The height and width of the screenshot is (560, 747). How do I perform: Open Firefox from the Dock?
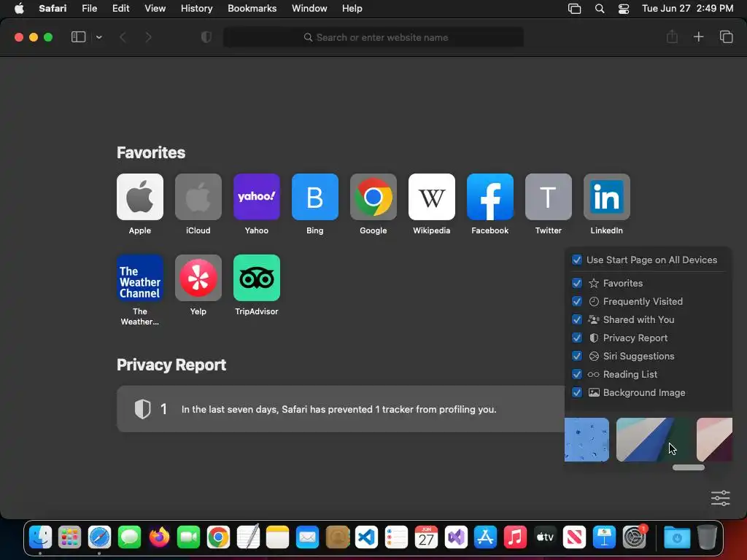pyautogui.click(x=159, y=537)
